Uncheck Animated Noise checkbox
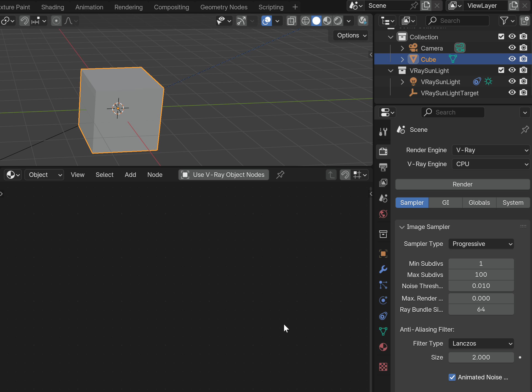Image resolution: width=532 pixels, height=392 pixels. 452,377
